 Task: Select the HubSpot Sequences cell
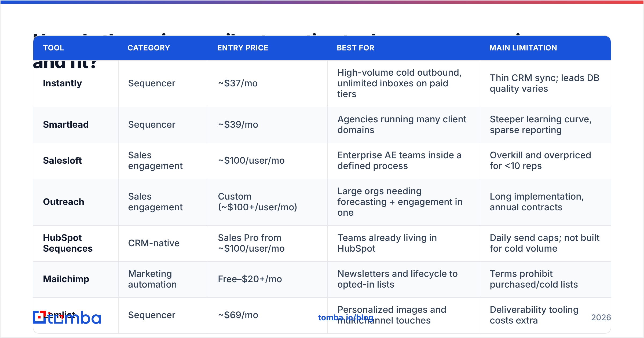[76, 243]
